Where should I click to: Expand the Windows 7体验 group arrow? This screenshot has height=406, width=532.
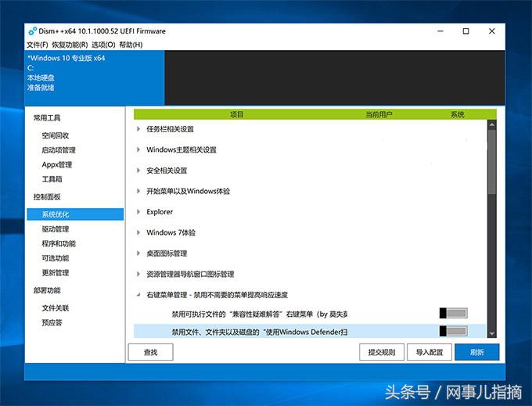[x=138, y=232]
